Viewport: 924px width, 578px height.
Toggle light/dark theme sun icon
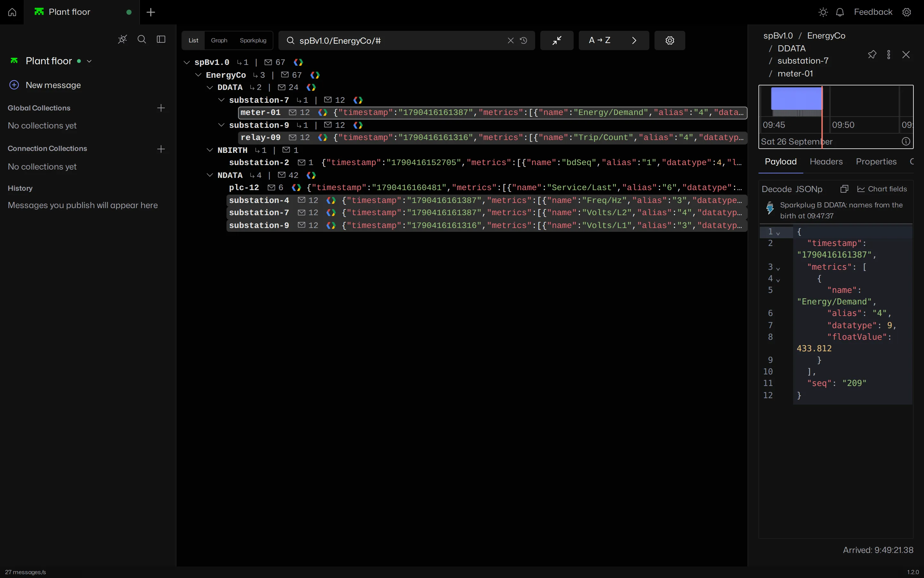pyautogui.click(x=823, y=12)
